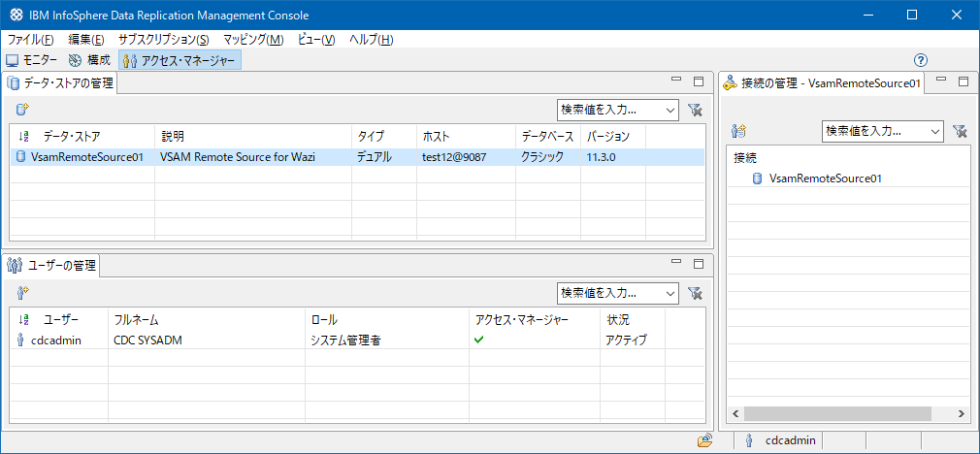
Task: Open the datastore search value dropdown
Action: click(x=670, y=110)
